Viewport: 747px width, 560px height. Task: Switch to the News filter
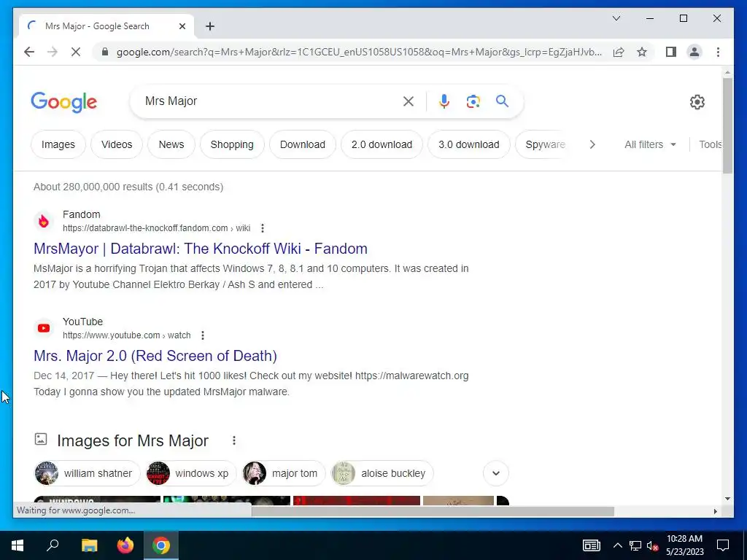[x=171, y=144]
